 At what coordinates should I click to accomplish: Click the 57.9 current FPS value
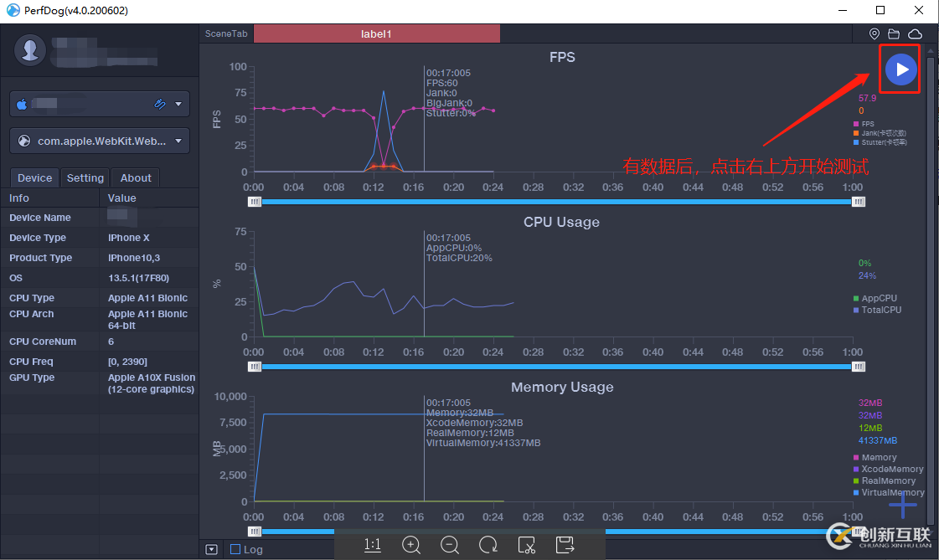867,98
